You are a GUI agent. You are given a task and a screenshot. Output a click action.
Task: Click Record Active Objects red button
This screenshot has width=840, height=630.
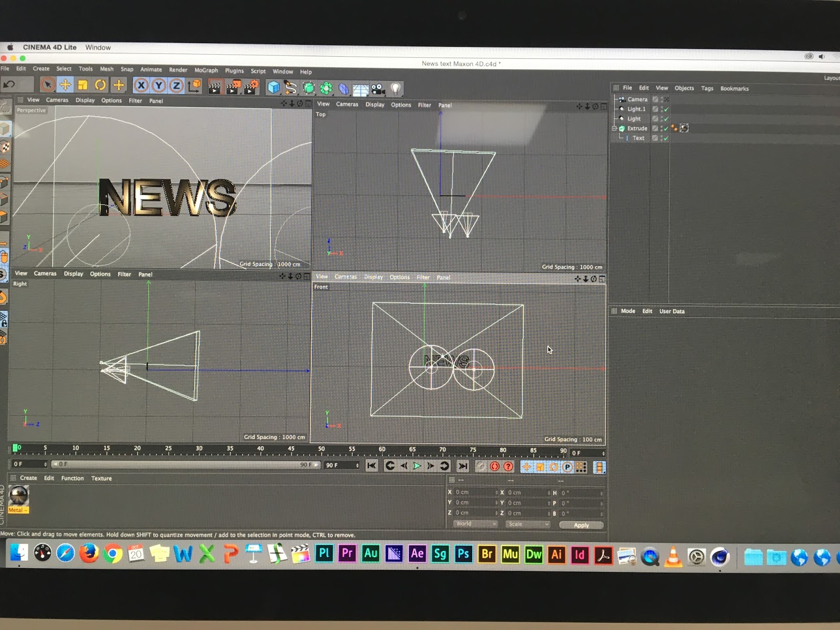click(x=495, y=467)
